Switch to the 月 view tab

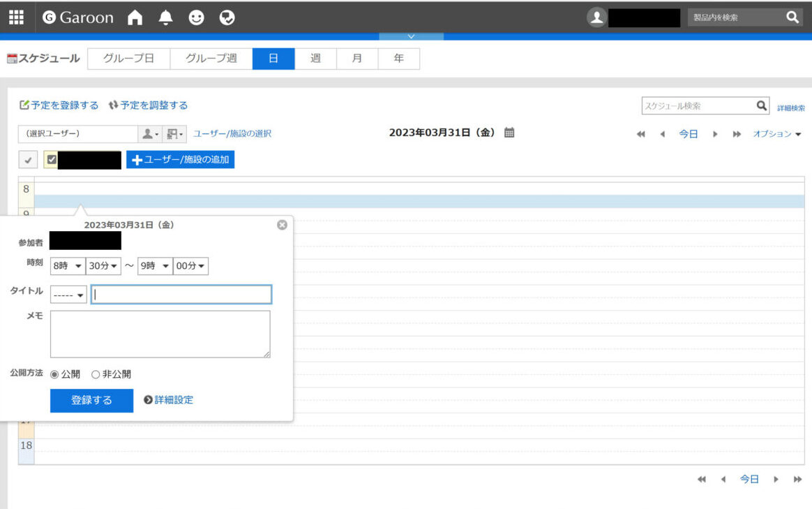tap(356, 59)
